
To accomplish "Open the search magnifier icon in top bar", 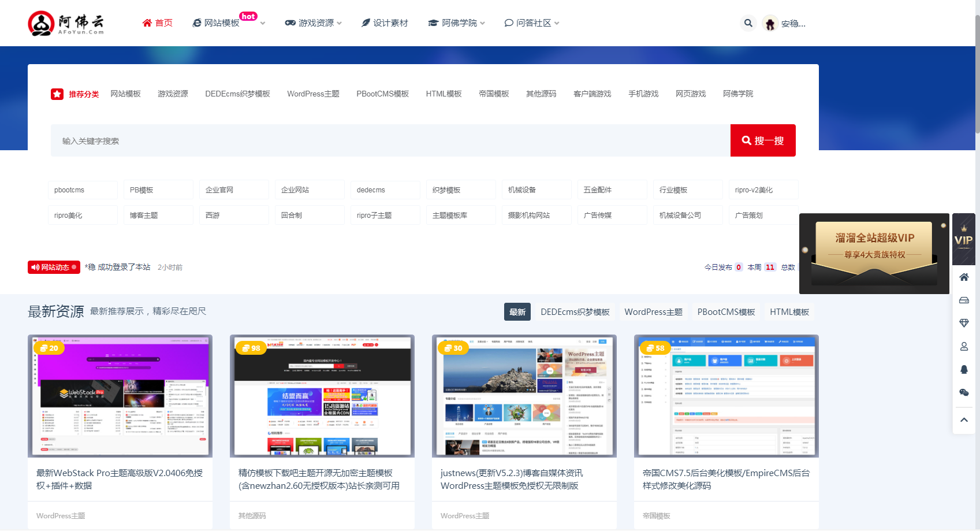I will [748, 23].
